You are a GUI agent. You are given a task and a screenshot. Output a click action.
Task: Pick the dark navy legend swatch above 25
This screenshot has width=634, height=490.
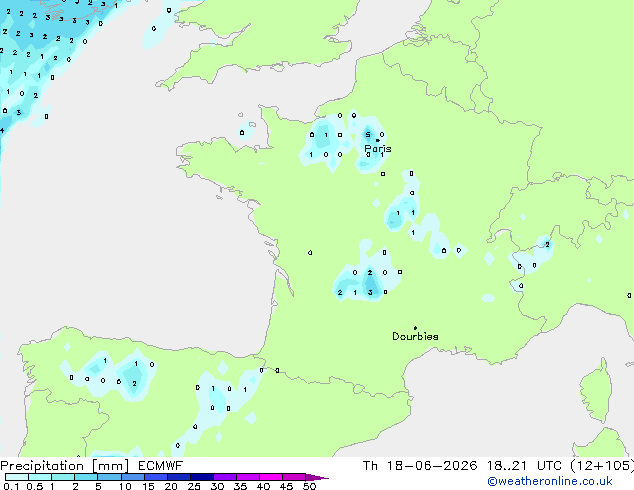(x=202, y=477)
